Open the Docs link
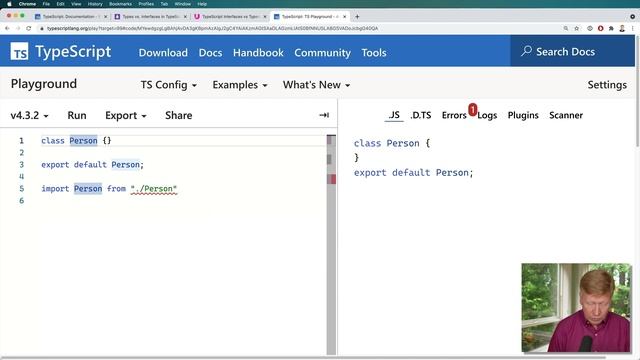The image size is (640, 360). pos(210,53)
